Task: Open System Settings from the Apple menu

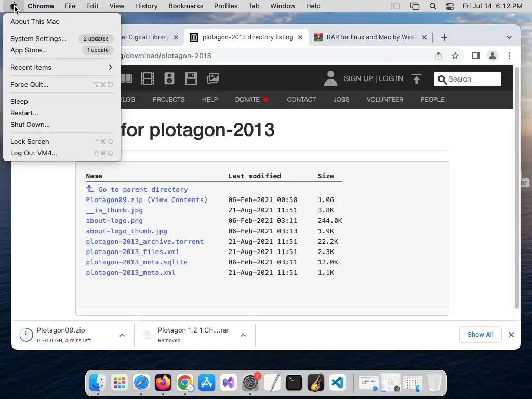Action: click(61, 38)
